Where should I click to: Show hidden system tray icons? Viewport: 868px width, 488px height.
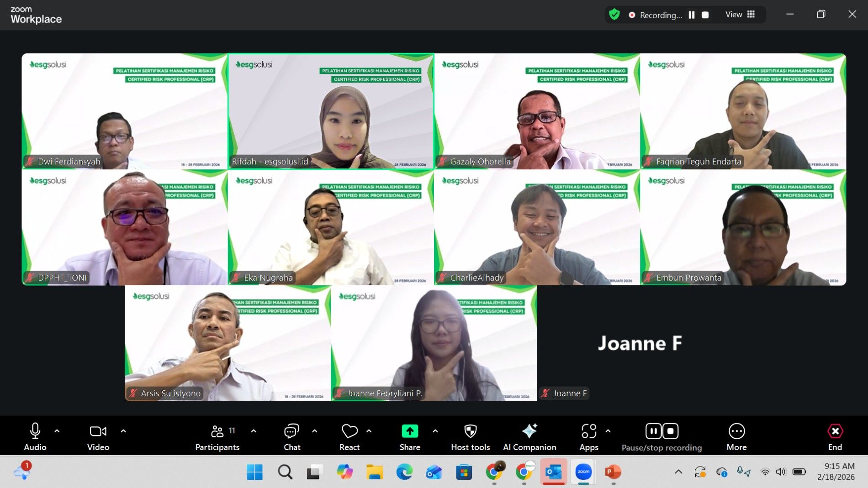point(678,472)
